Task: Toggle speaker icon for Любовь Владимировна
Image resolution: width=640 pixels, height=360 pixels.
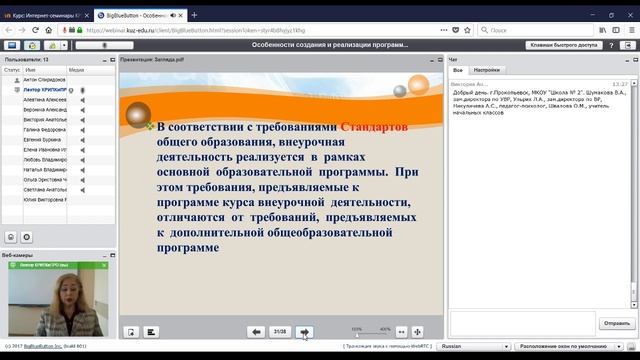Action: pyautogui.click(x=82, y=160)
